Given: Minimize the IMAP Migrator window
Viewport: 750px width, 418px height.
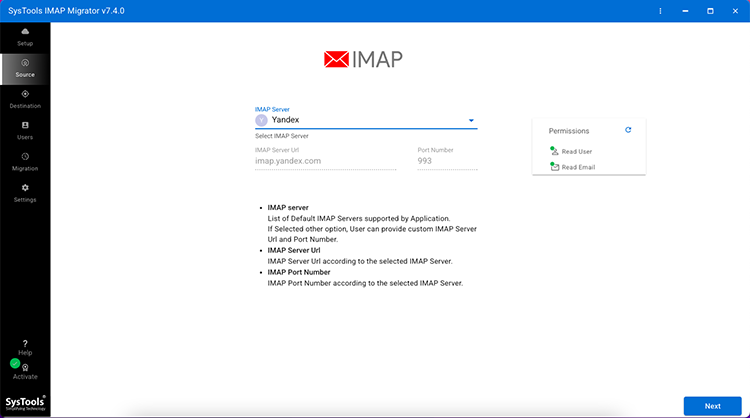Looking at the screenshot, I should 685,11.
